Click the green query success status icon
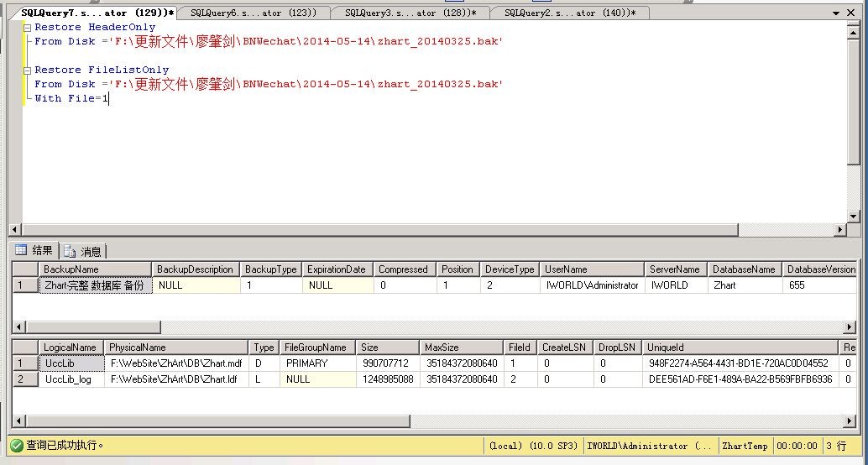868x465 pixels. pos(16,446)
